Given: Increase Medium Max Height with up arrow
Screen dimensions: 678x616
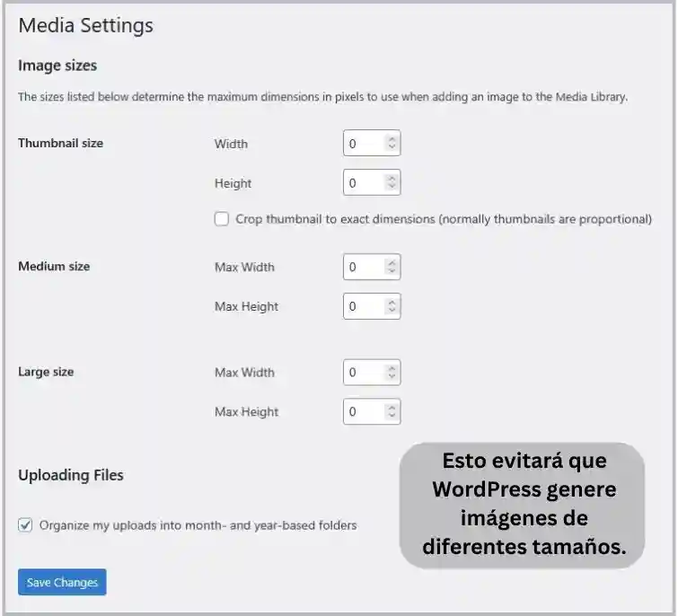Looking at the screenshot, I should point(392,303).
